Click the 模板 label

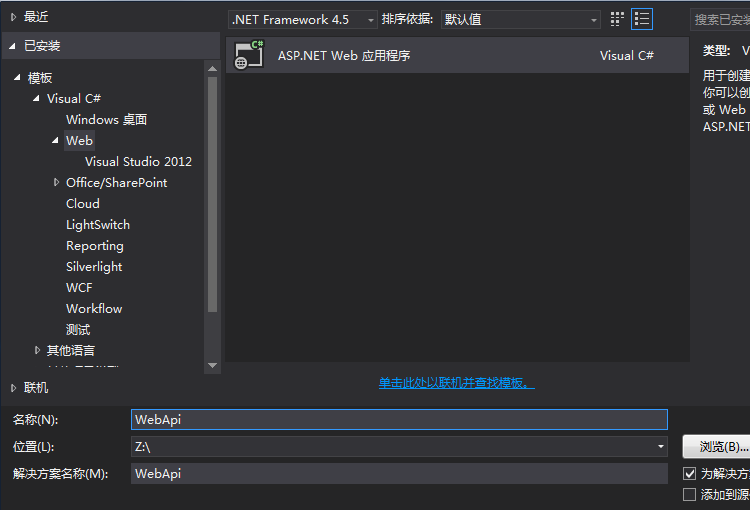click(x=40, y=78)
